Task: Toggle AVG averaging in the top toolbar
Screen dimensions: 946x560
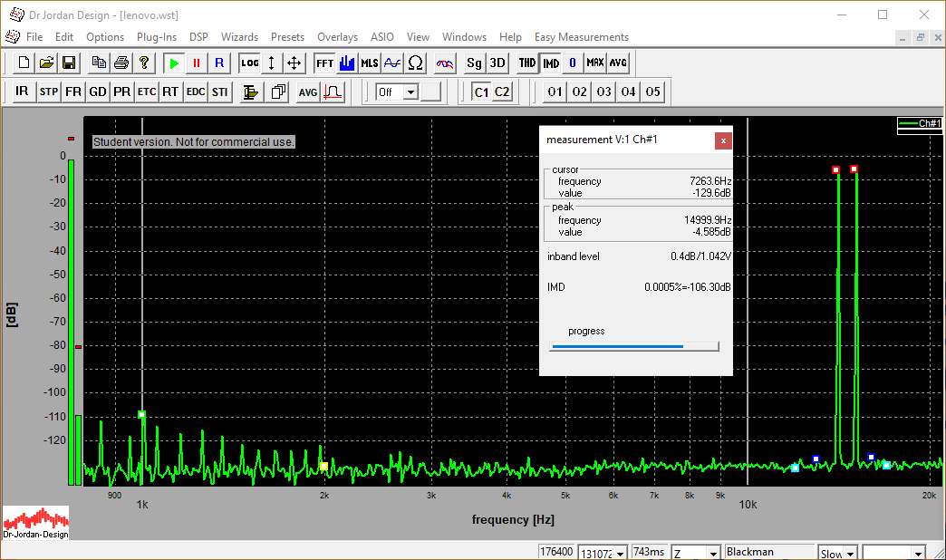Action: pyautogui.click(x=618, y=63)
